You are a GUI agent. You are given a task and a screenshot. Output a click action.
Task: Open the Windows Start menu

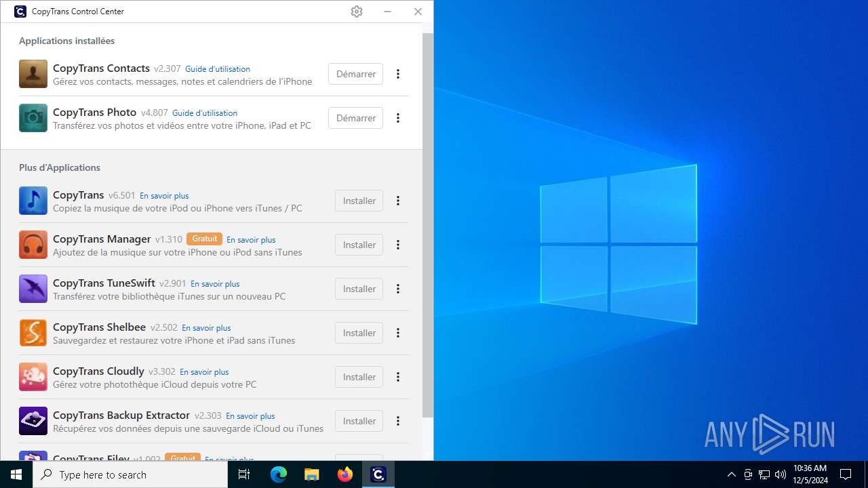[x=16, y=474]
